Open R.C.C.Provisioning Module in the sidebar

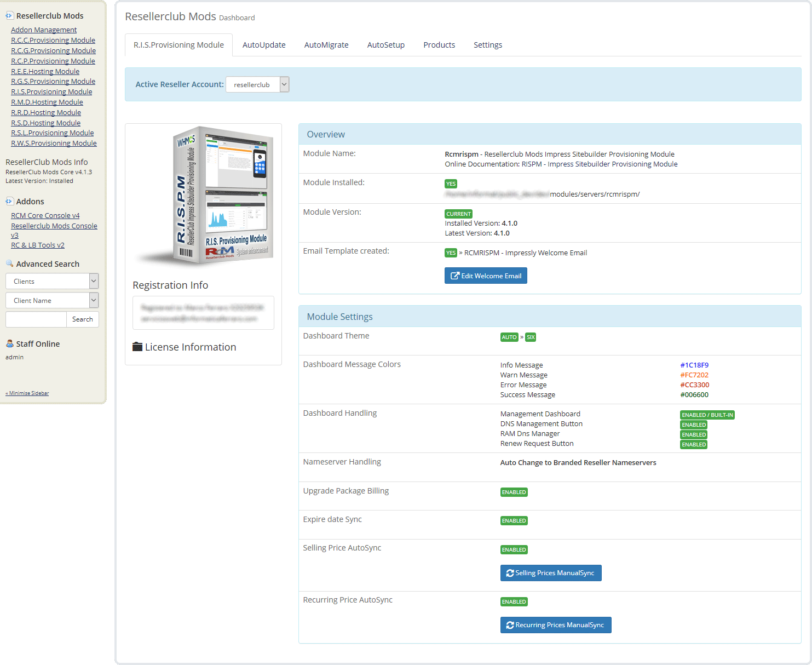pos(53,41)
